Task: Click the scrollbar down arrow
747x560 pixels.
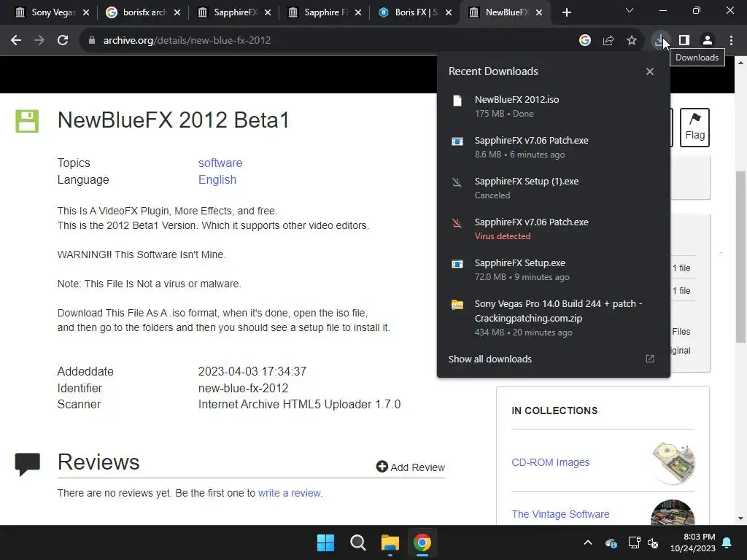Action: coord(740,518)
